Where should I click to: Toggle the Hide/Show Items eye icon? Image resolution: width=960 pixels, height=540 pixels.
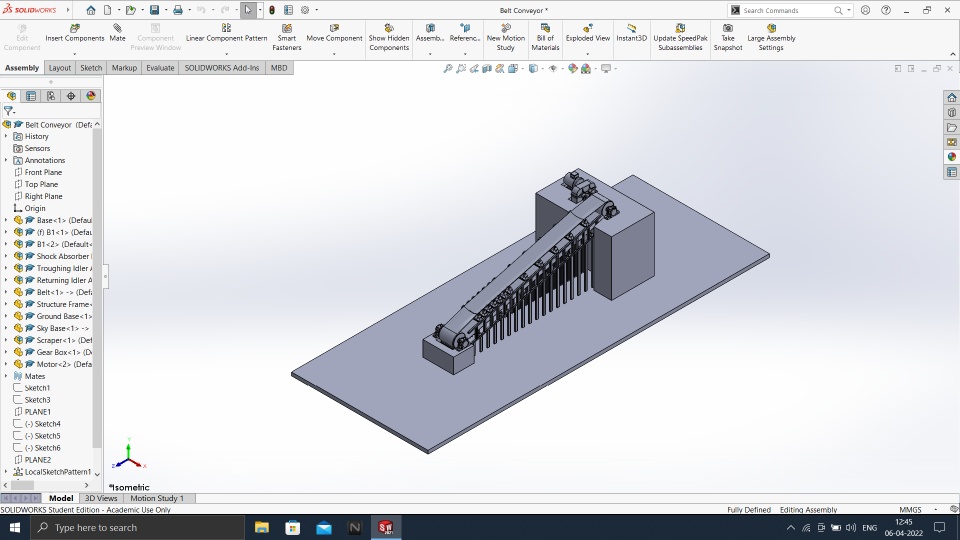pos(552,69)
